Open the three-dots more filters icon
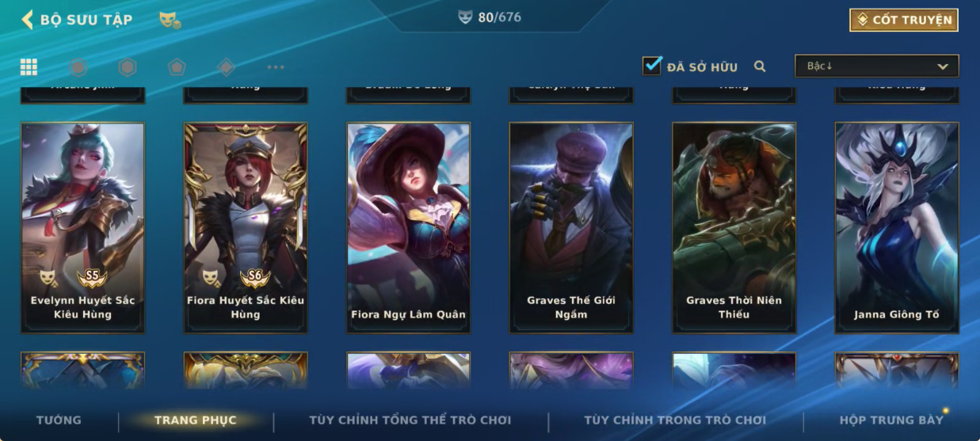The width and height of the screenshot is (980, 441). (275, 67)
